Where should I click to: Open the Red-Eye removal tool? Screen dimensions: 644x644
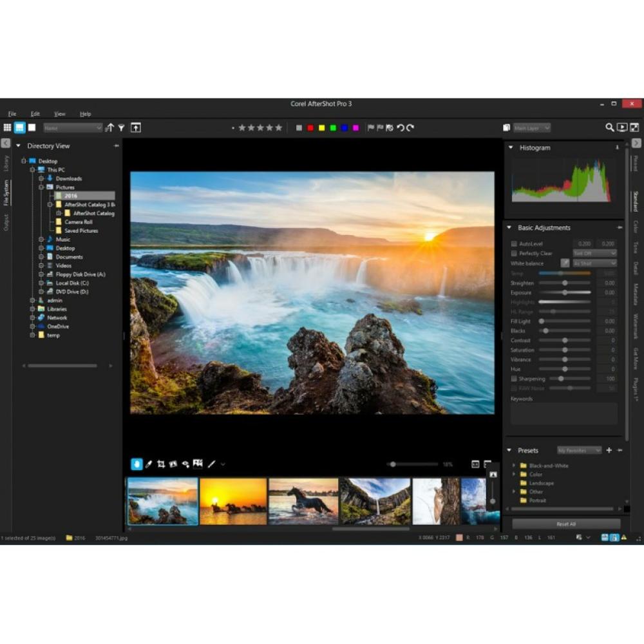coord(185,464)
